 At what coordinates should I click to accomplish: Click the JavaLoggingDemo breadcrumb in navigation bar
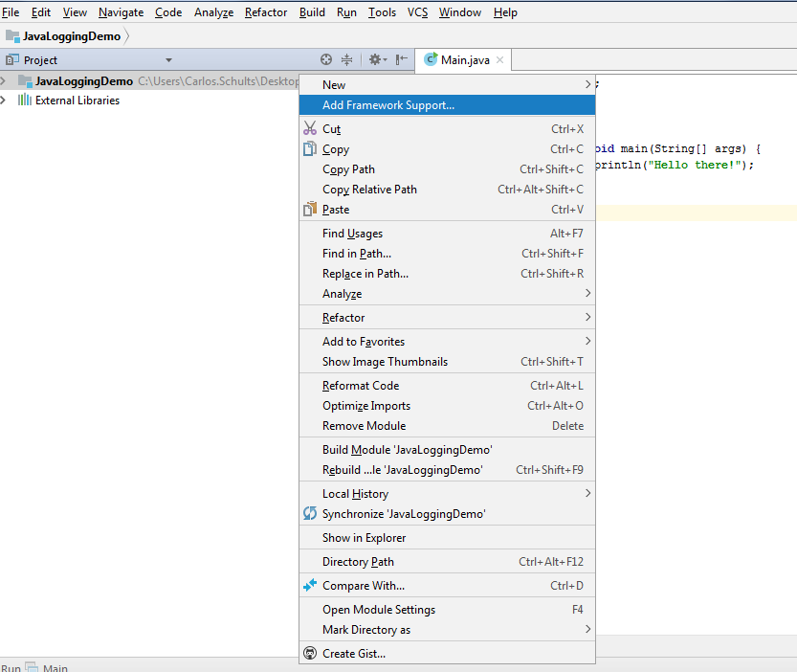(x=71, y=36)
